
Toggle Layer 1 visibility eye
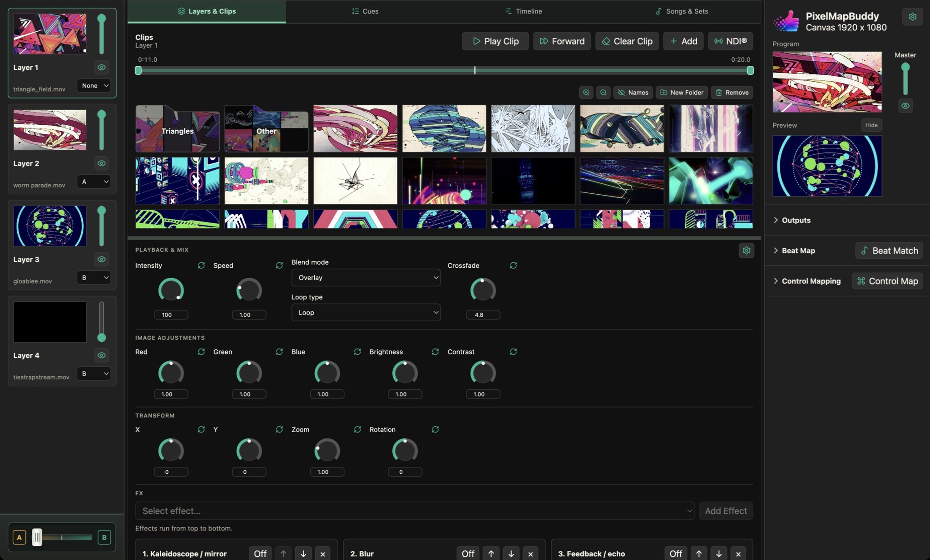pyautogui.click(x=102, y=67)
